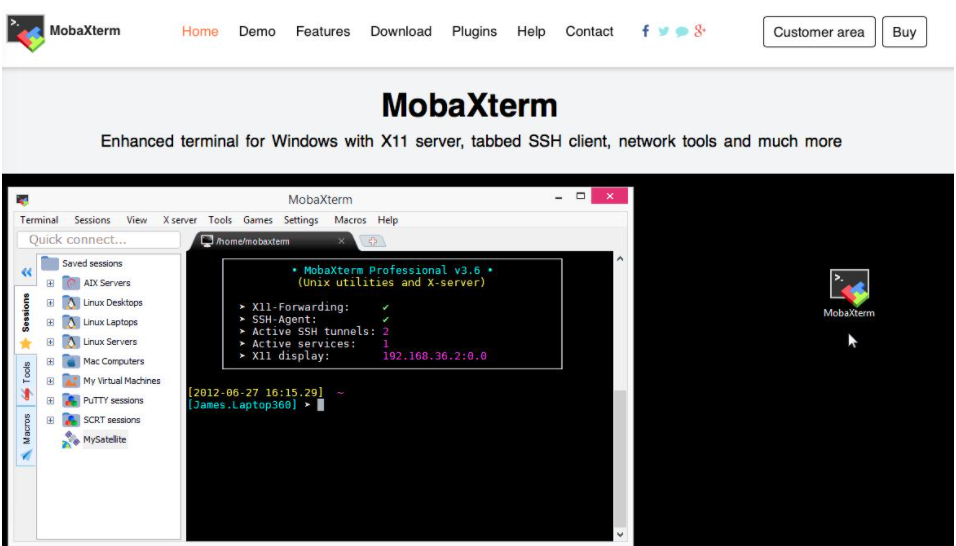Click the Quick connect input field

[x=99, y=239]
